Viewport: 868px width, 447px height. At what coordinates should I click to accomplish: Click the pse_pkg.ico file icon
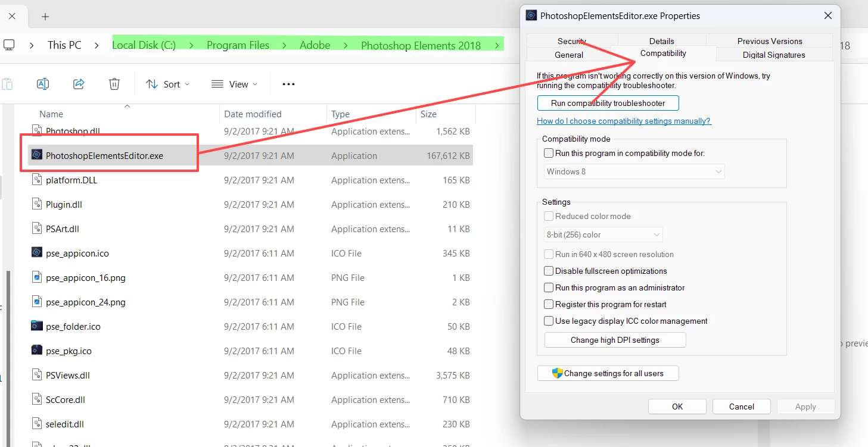pyautogui.click(x=37, y=351)
